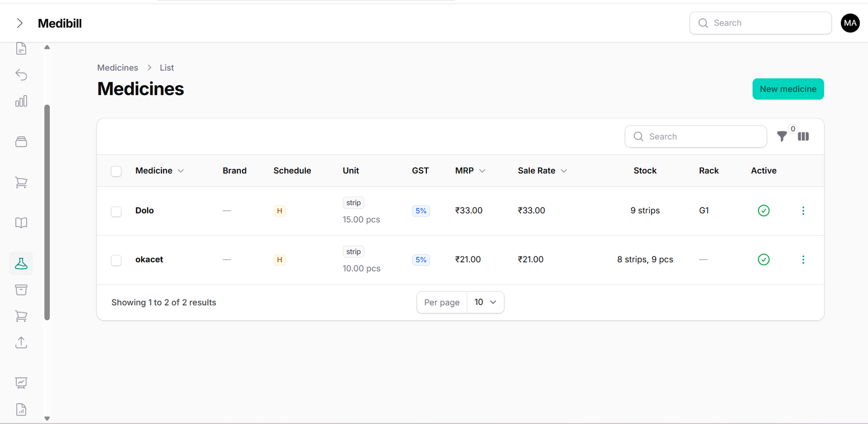The width and height of the screenshot is (868, 424).
Task: Click the Medibill app title
Action: 60,23
